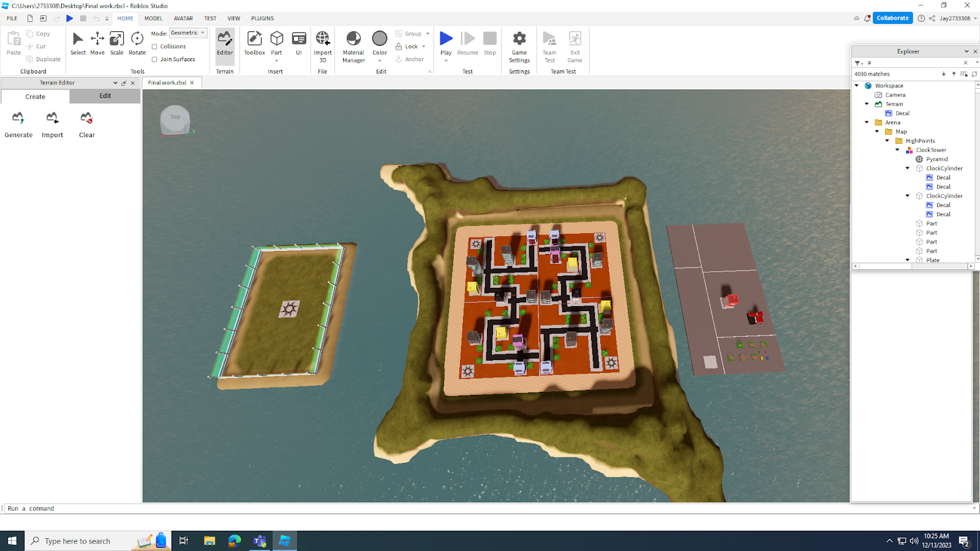
Task: Activate the Move tool
Action: (97, 43)
